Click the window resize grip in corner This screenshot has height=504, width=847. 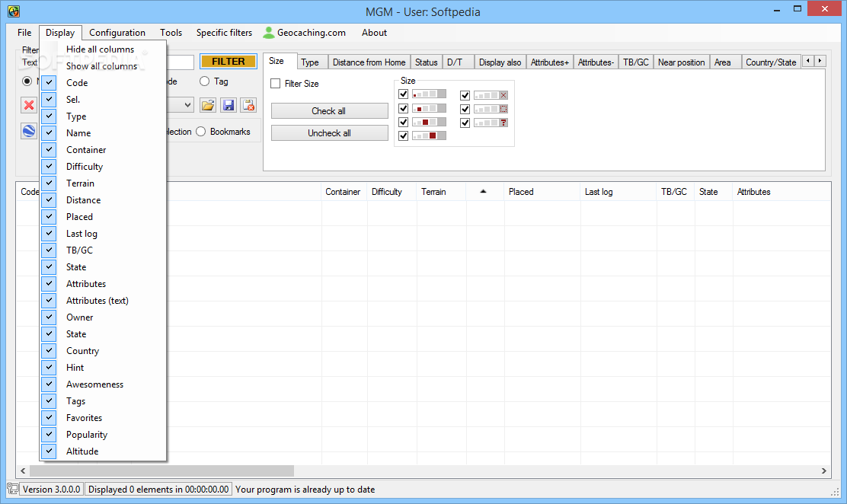point(835,491)
